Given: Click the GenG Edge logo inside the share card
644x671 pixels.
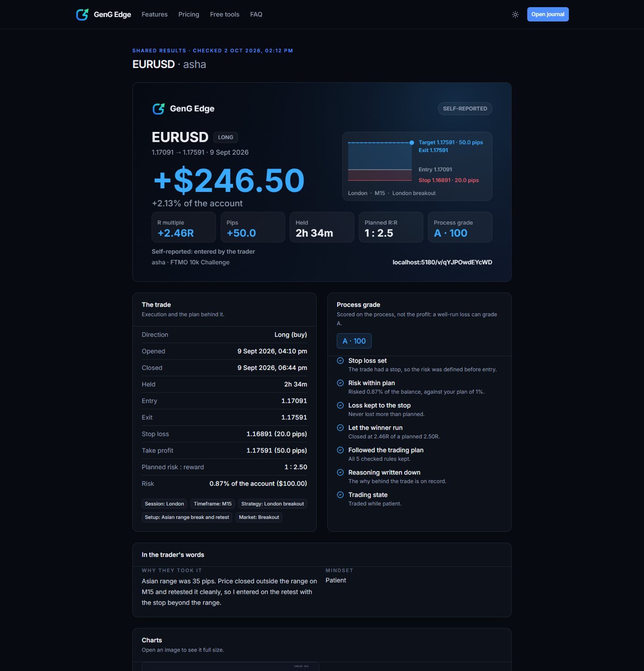Looking at the screenshot, I should (183, 109).
